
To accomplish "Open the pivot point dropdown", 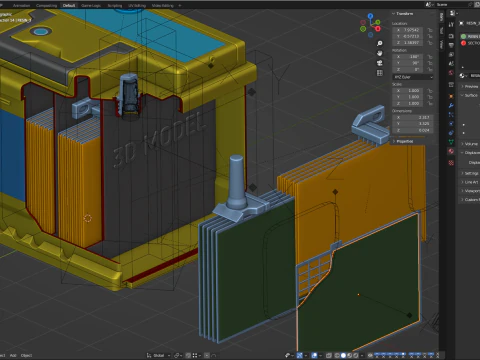I will tap(178, 355).
